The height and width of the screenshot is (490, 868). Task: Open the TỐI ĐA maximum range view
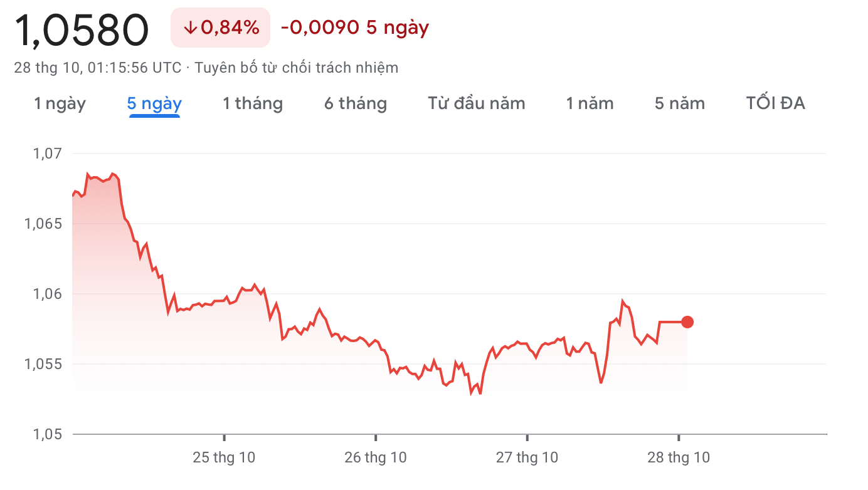[775, 103]
